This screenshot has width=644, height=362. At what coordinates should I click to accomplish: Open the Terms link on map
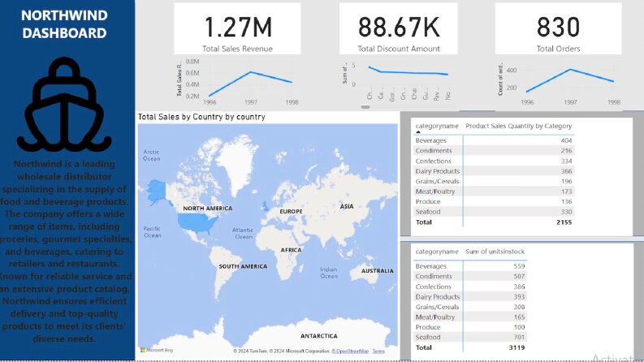pos(378,351)
